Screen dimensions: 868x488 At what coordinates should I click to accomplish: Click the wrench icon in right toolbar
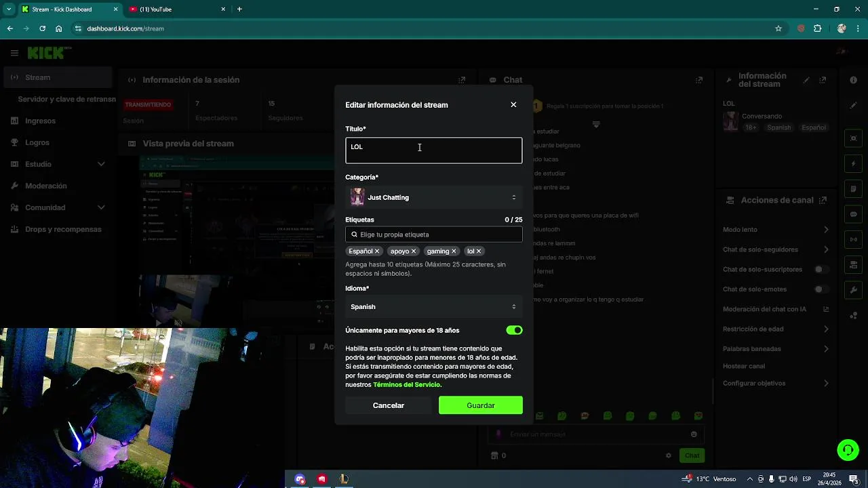click(854, 290)
